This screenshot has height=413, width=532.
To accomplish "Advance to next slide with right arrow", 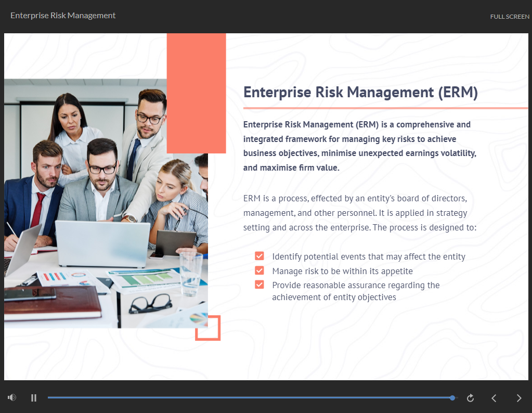I will point(518,397).
